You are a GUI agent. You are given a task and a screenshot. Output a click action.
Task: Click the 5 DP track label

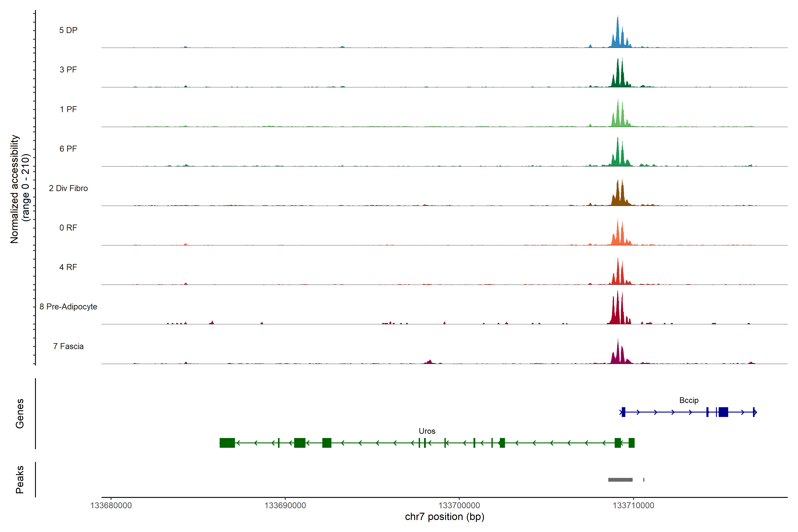point(68,30)
